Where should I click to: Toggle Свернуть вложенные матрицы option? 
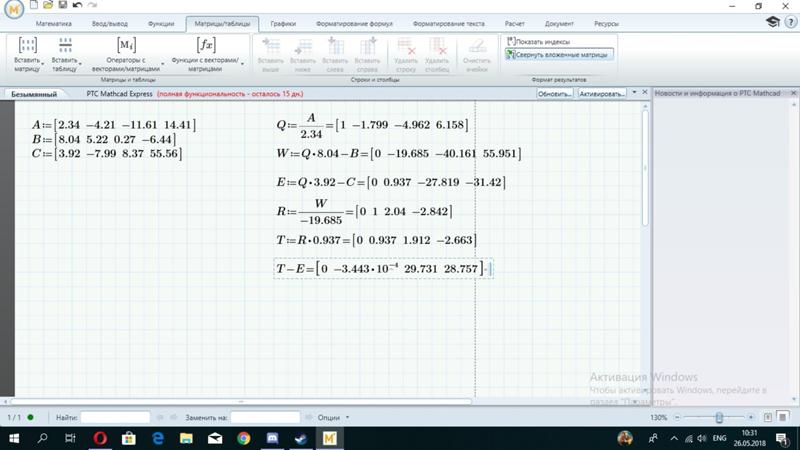(559, 55)
